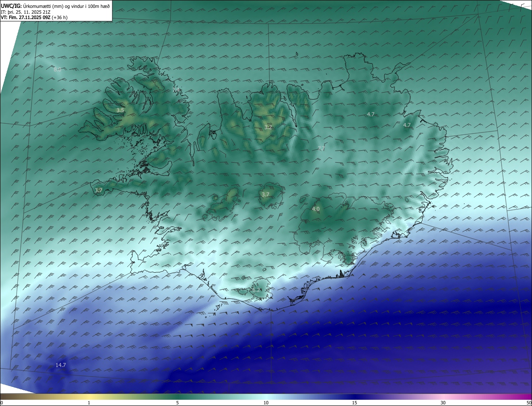Click the 5 tick on the color scale
This screenshot has width=532, height=406.
(177, 403)
